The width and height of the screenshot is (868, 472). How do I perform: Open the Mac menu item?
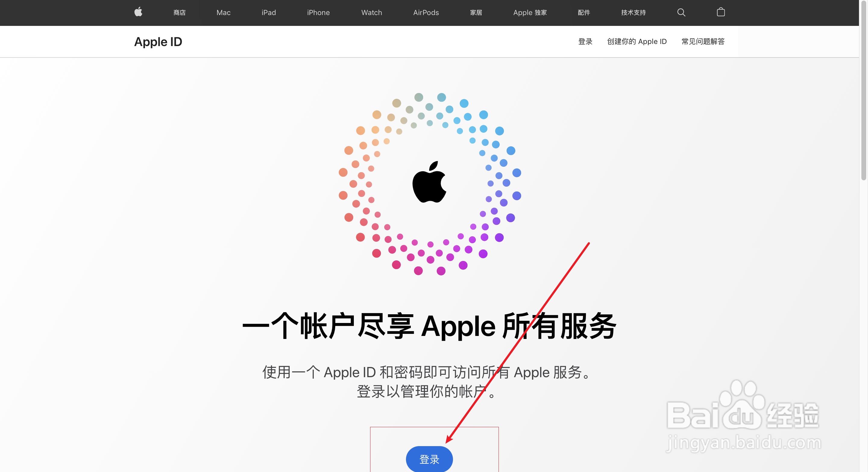pos(223,13)
